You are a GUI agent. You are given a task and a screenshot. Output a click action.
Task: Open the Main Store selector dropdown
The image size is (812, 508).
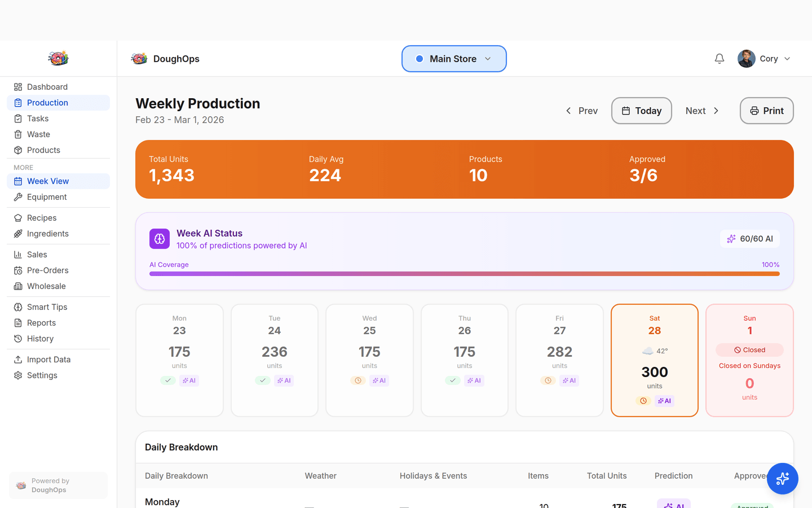[x=454, y=58]
